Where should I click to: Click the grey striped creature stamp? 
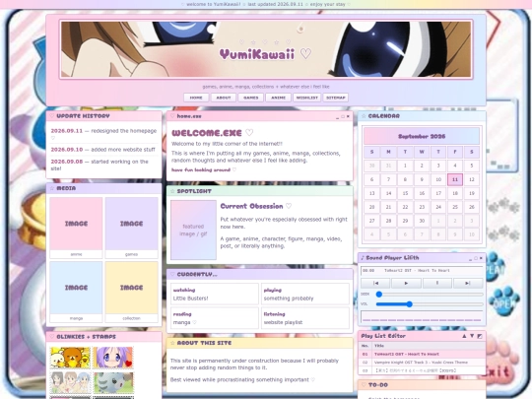point(113,382)
